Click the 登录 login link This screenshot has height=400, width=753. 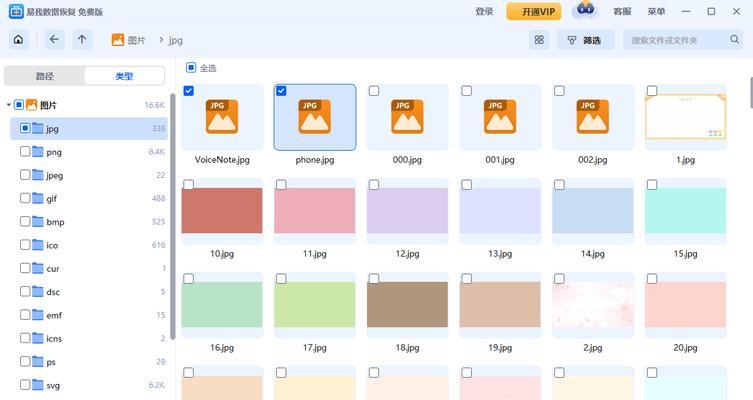tap(484, 11)
